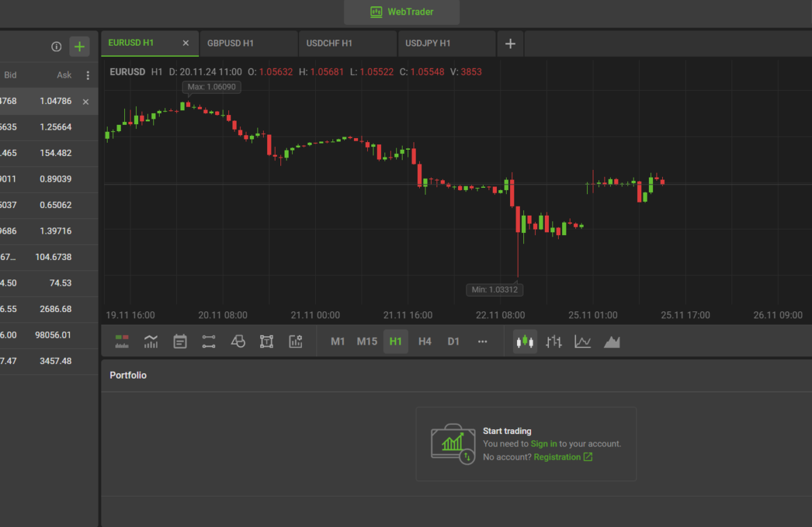This screenshot has width=812, height=527.
Task: Select the shapes drawing tool icon
Action: (237, 341)
